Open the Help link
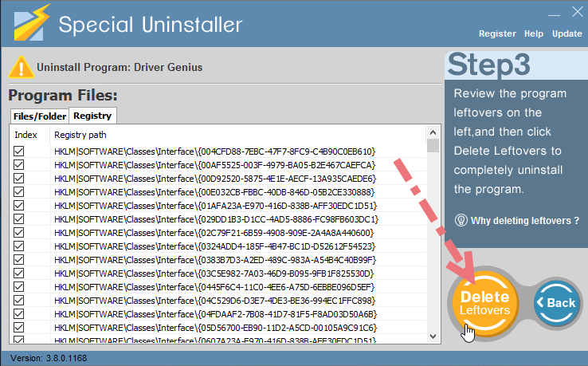Image resolution: width=588 pixels, height=366 pixels. tap(534, 33)
